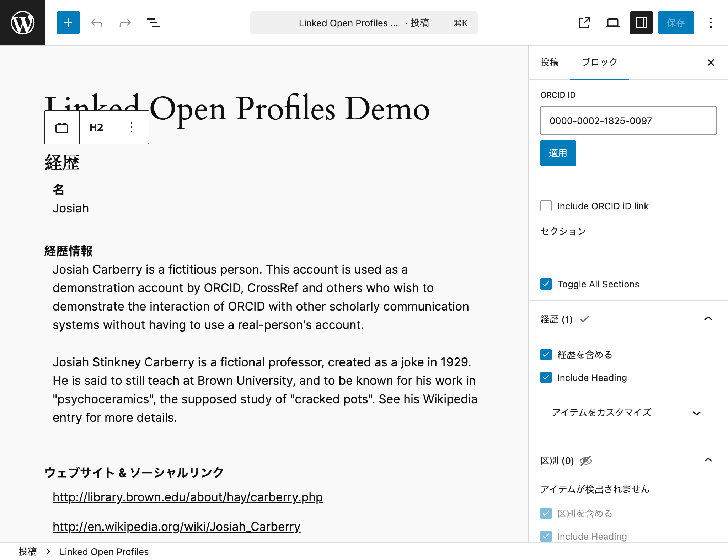The width and height of the screenshot is (728, 560).
Task: Open the Wikipedia Josiah_Carberry link
Action: (x=177, y=527)
